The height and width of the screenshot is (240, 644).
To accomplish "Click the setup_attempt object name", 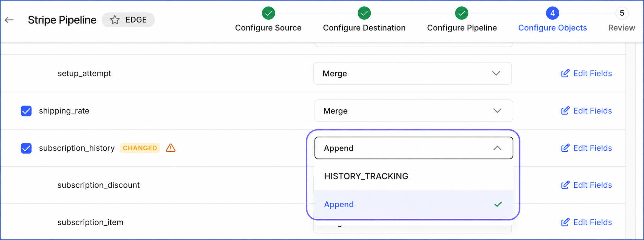I will pyautogui.click(x=84, y=73).
